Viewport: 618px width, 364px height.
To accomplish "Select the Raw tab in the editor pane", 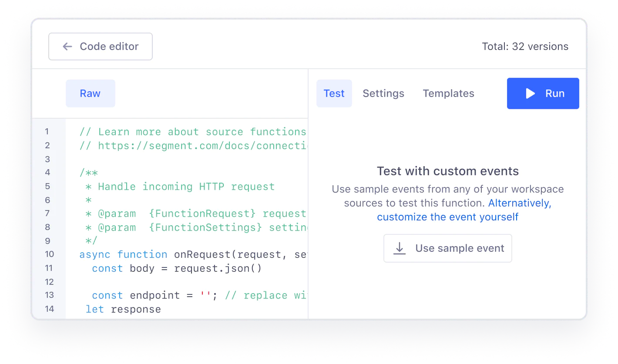I will [90, 93].
